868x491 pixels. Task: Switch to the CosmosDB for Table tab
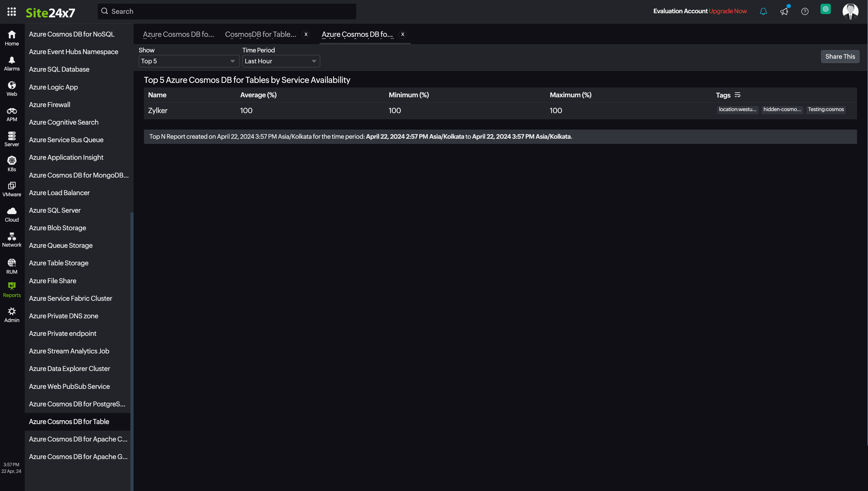[x=260, y=35]
